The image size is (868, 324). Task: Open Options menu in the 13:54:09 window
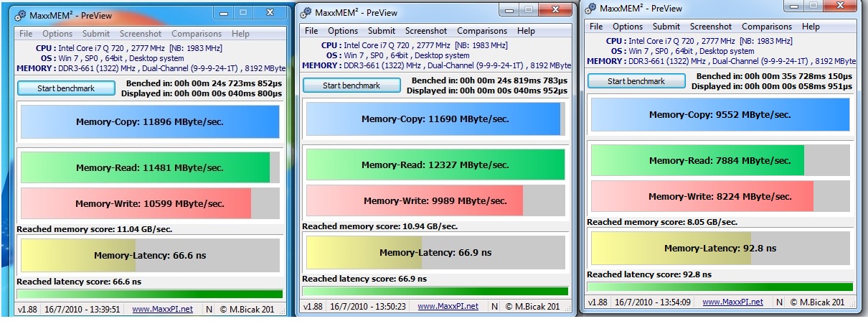coord(628,27)
